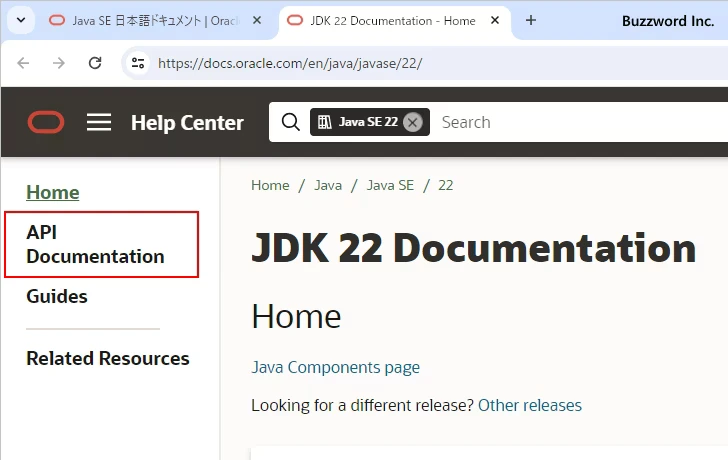The height and width of the screenshot is (460, 728).
Task: Open API Documentation in sidebar
Action: click(x=95, y=244)
